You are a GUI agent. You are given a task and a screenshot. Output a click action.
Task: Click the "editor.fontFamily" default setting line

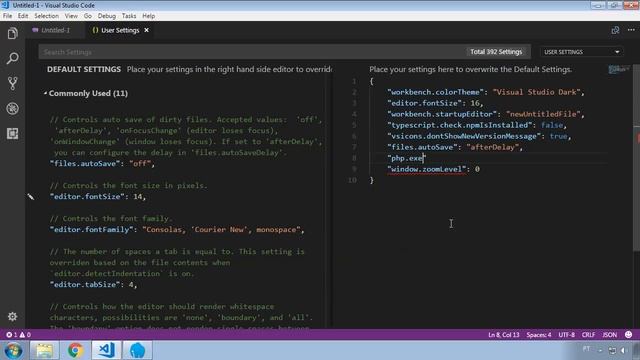[177, 230]
